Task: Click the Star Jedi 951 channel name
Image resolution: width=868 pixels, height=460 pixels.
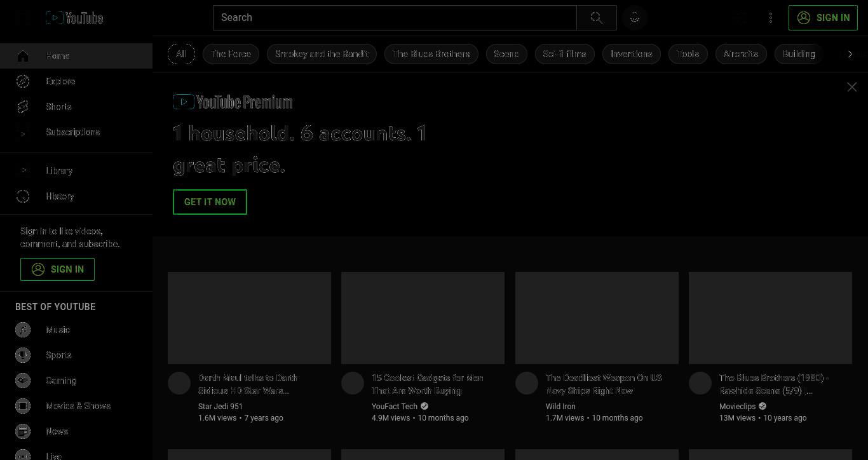Action: coord(220,407)
